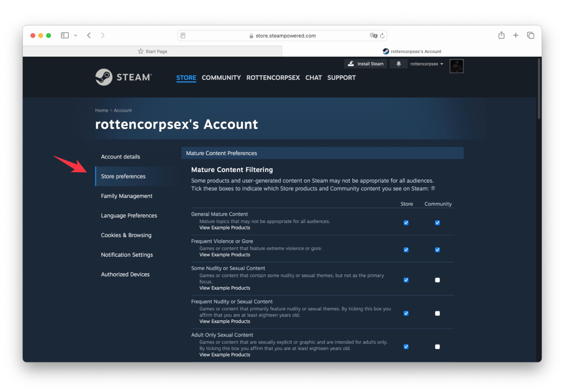View Example Products for General Mature Content
The height and width of the screenshot is (392, 563).
(225, 228)
